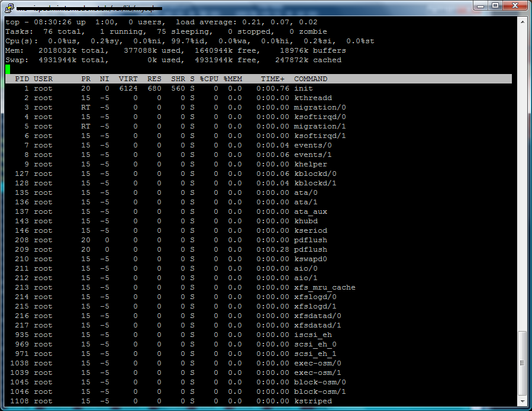Click the TIME+ column header
Viewport: 532px width, 411px height.
click(272, 79)
